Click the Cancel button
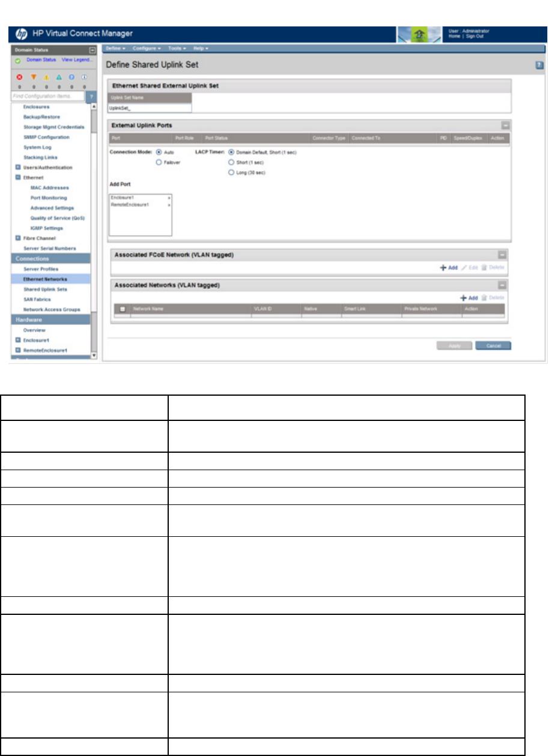Image resolution: width=552 pixels, height=756 pixels. click(x=493, y=346)
